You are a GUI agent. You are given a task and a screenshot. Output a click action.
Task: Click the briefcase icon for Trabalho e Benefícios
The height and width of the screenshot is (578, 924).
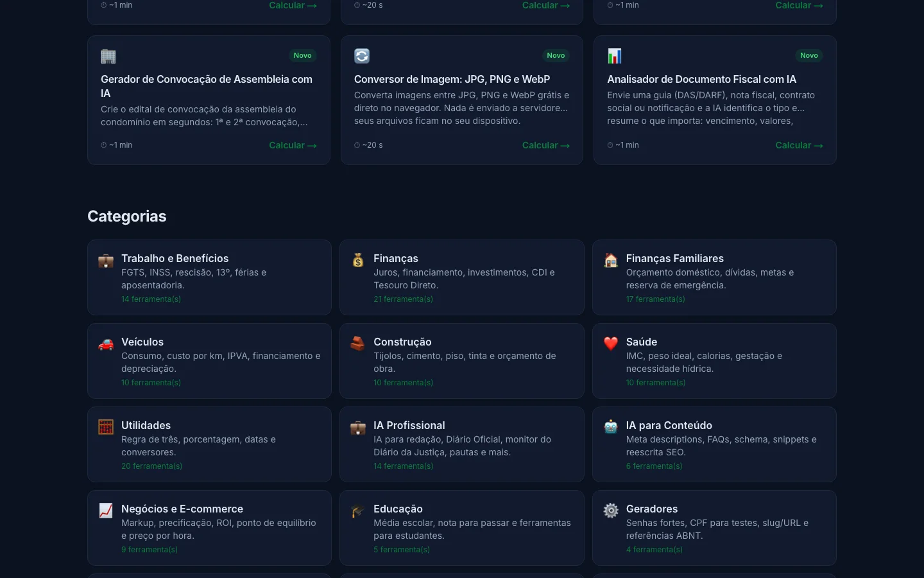106,261
